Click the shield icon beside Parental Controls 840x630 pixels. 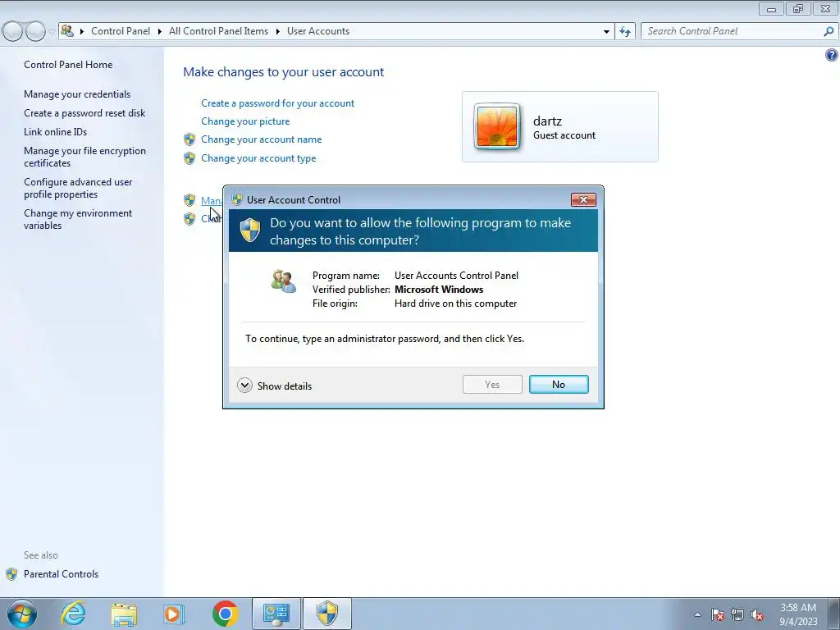click(11, 574)
